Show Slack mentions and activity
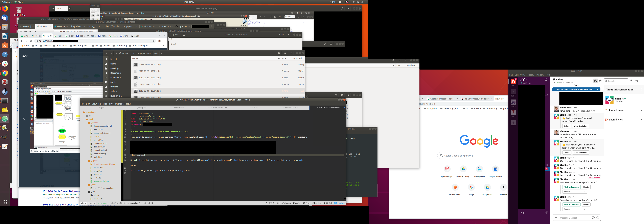This screenshot has width=644, height=224. pos(632,81)
